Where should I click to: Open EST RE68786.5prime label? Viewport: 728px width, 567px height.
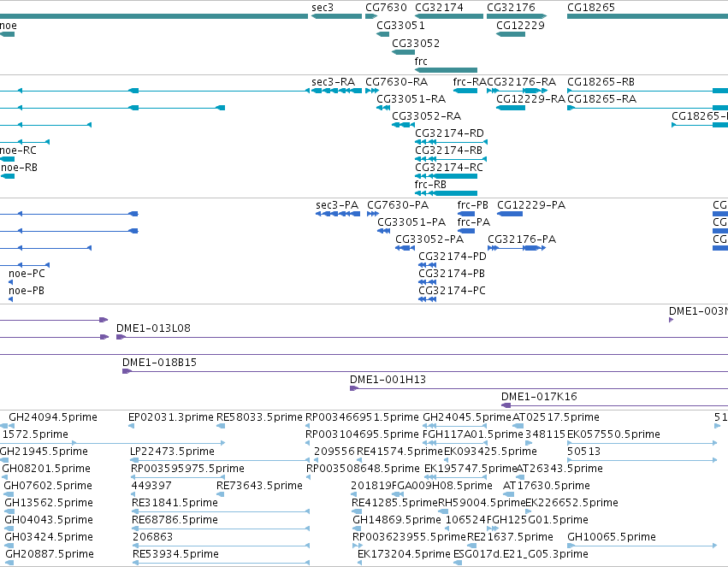click(175, 520)
